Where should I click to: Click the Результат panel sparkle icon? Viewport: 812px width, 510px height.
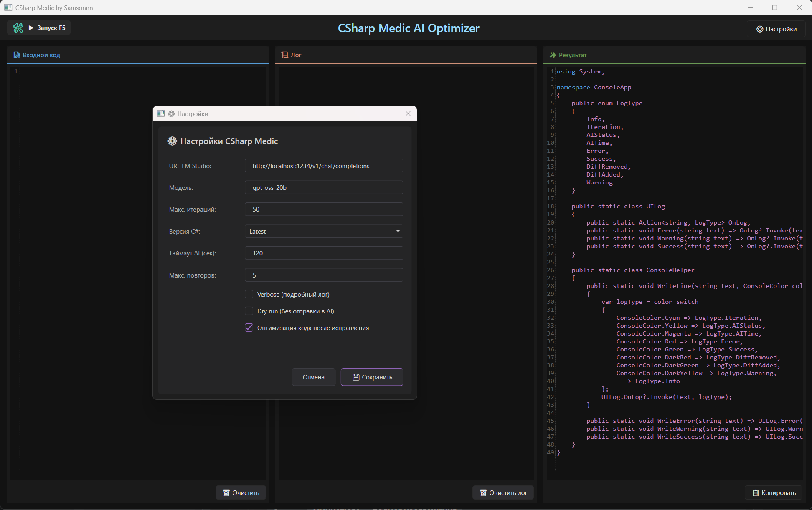coord(553,55)
